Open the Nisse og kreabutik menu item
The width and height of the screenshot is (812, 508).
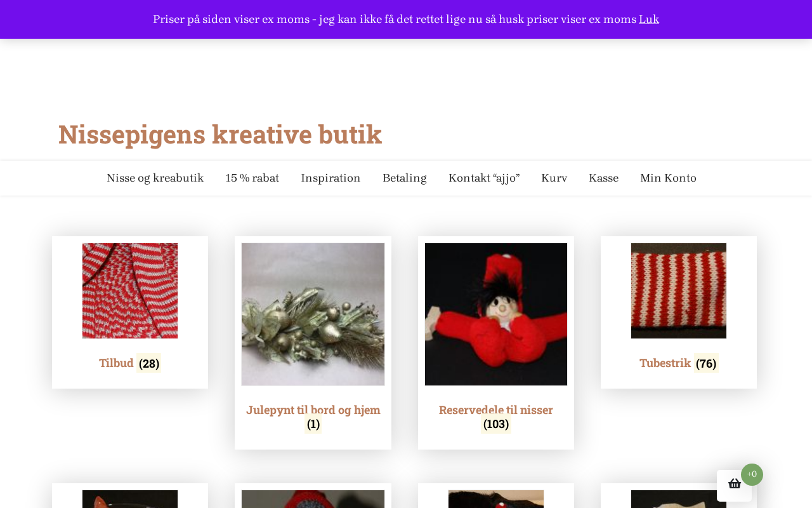tap(155, 178)
